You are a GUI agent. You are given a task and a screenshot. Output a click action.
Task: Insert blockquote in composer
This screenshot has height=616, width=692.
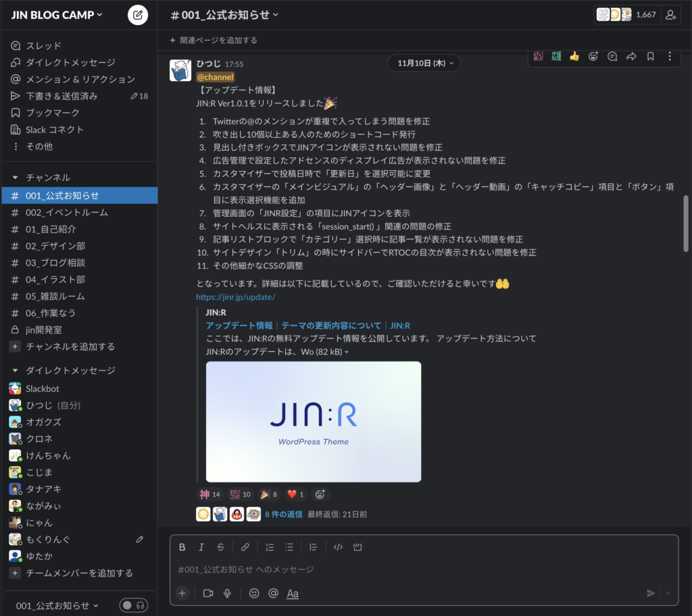click(314, 547)
